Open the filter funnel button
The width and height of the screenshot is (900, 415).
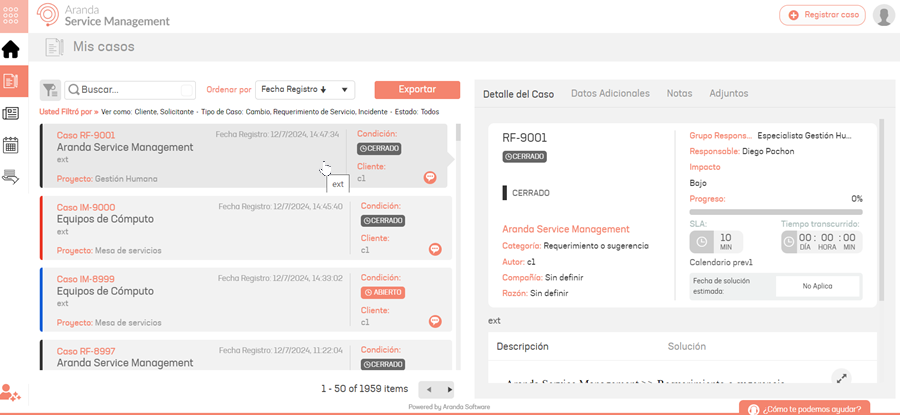51,90
